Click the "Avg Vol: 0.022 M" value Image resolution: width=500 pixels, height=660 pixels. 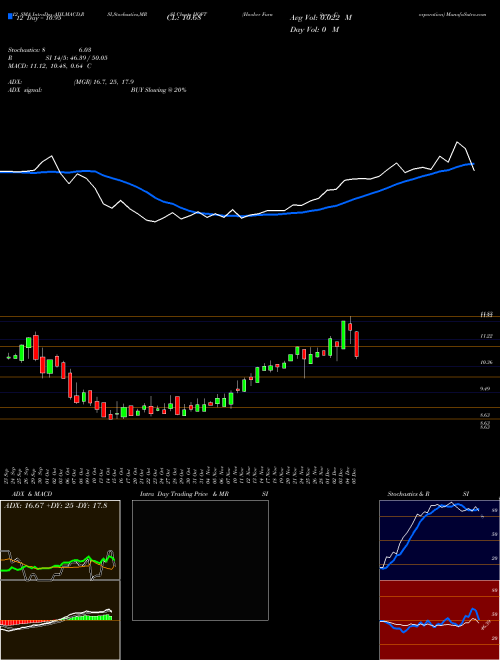click(x=321, y=18)
